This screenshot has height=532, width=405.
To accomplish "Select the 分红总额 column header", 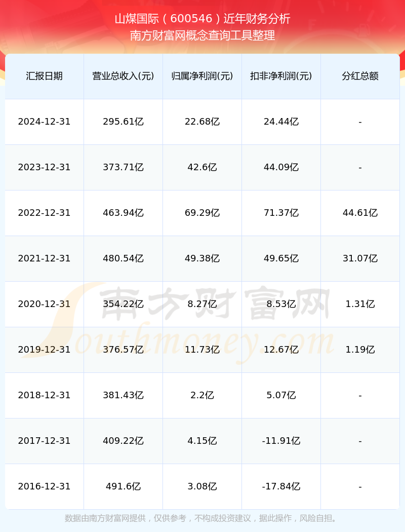I will tap(360, 76).
